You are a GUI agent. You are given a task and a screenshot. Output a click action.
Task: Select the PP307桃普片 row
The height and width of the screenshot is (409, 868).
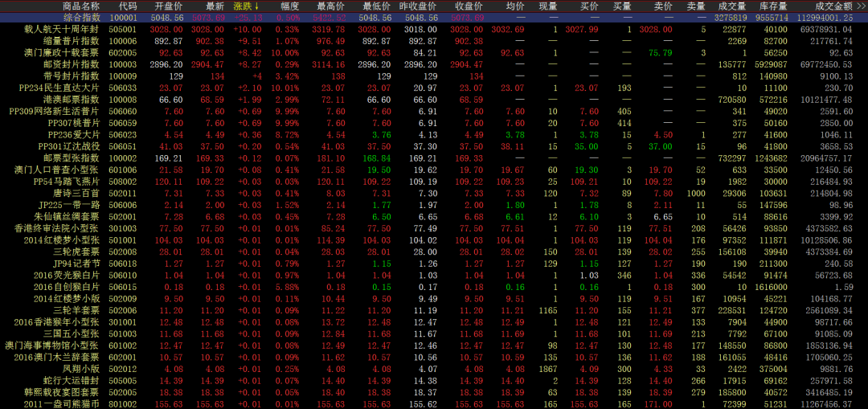pos(434,123)
